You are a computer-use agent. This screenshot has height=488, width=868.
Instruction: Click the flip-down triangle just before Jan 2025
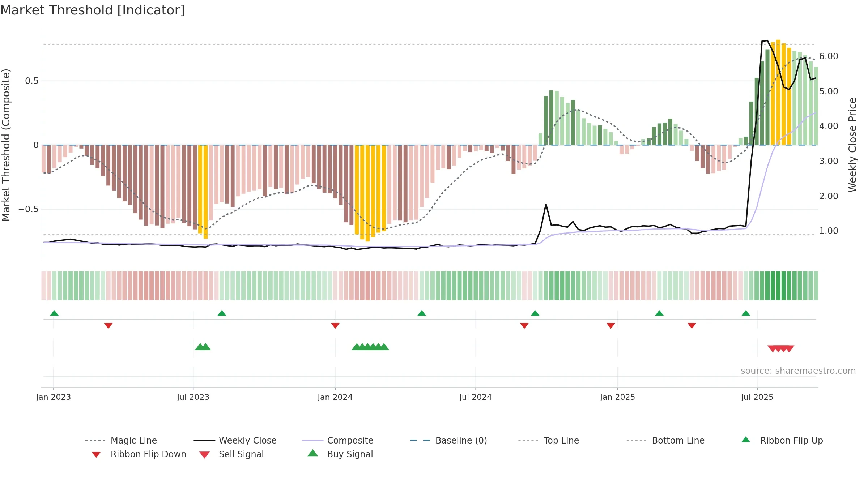click(x=611, y=326)
